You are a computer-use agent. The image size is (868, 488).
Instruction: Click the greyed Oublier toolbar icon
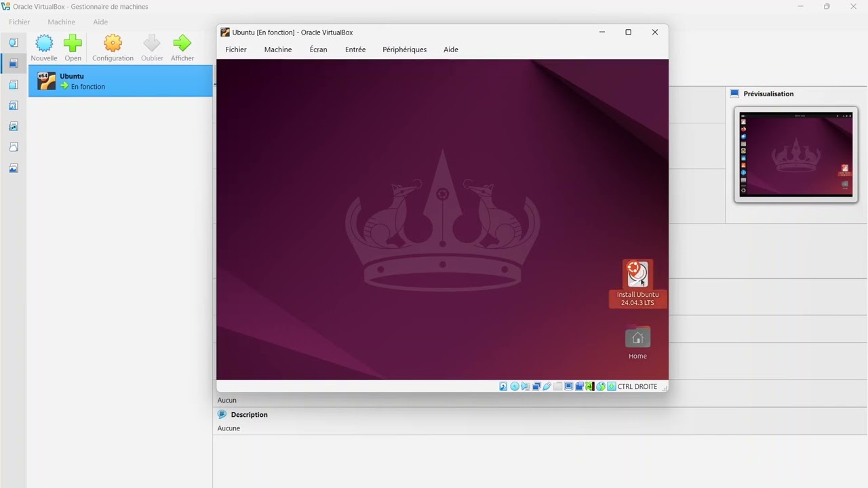pyautogui.click(x=152, y=43)
